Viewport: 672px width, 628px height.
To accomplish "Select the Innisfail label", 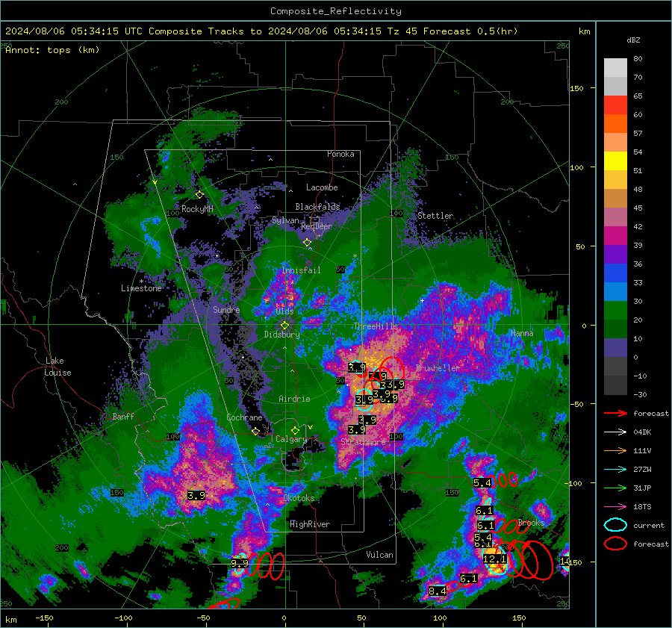I will tap(302, 270).
